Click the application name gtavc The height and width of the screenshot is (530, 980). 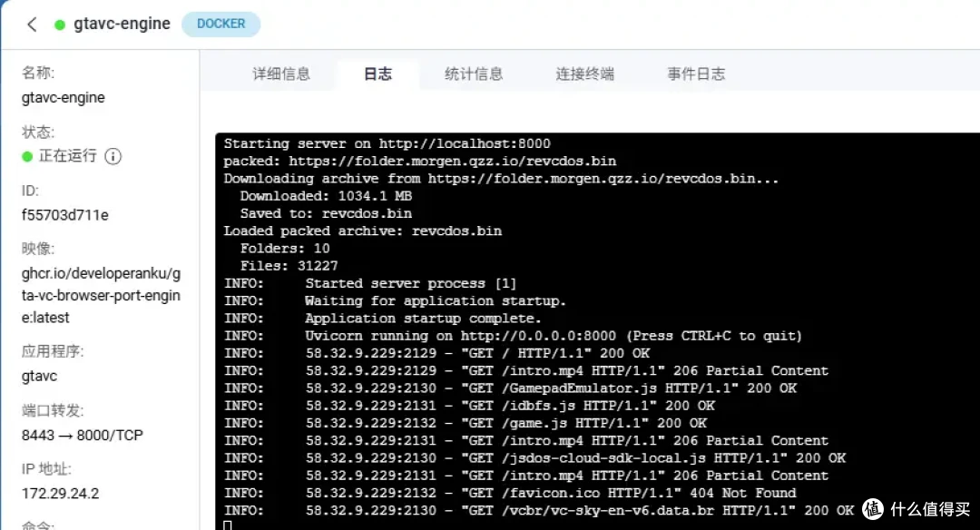tap(39, 377)
